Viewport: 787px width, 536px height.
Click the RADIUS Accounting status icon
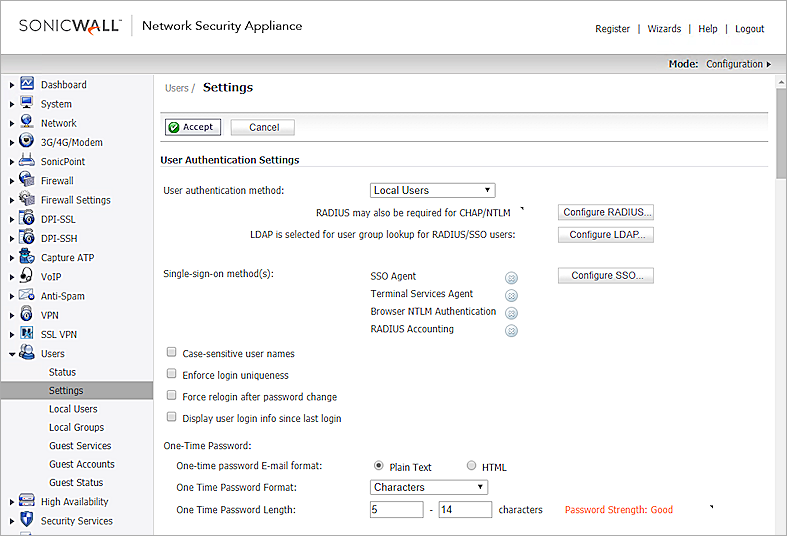pyautogui.click(x=511, y=330)
